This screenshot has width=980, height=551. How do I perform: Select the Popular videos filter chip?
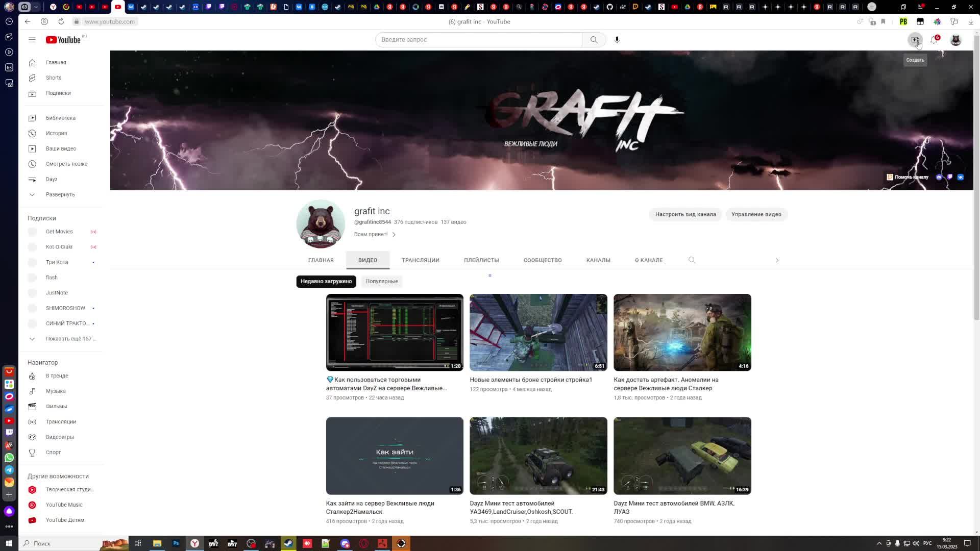[x=381, y=281]
